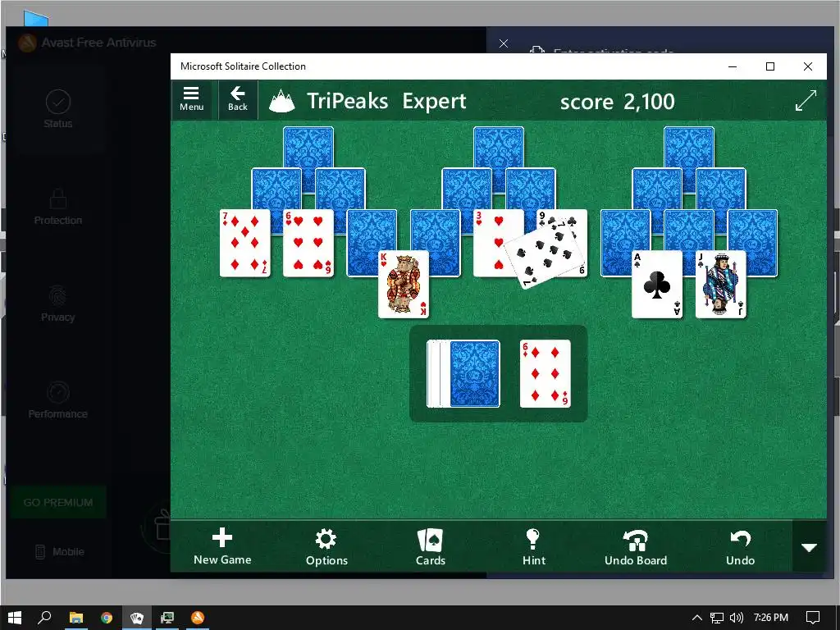Open the Menu hamburger in Solitaire

[x=191, y=99]
